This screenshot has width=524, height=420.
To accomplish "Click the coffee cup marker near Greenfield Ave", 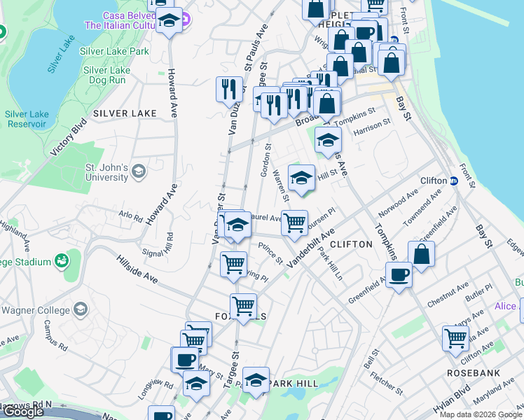I will point(399,275).
